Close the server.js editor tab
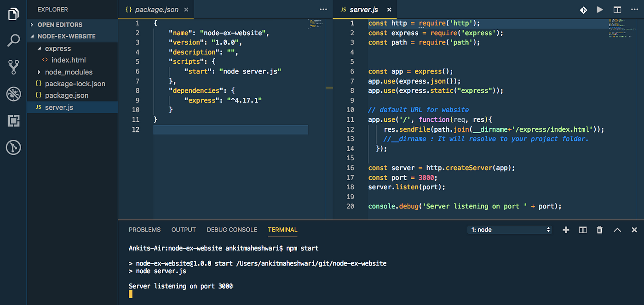The image size is (644, 305). (x=389, y=10)
